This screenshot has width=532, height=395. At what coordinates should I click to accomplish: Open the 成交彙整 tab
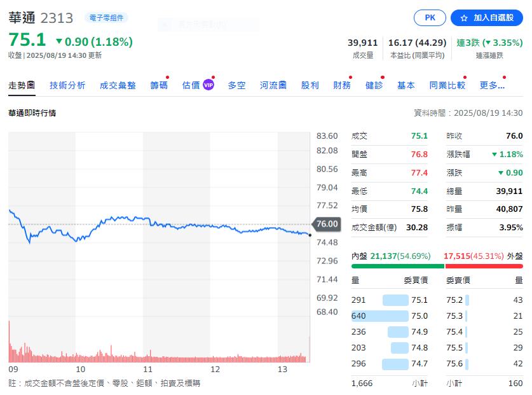118,85
